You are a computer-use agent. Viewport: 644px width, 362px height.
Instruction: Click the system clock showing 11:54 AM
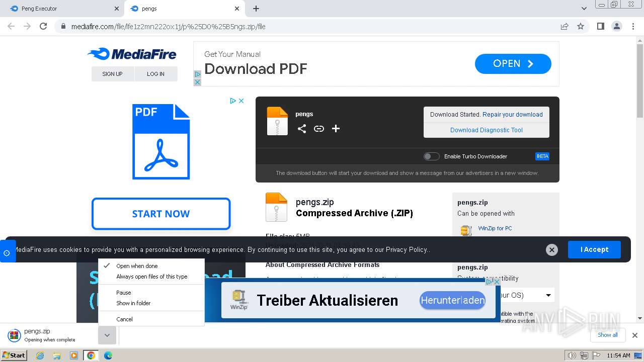pos(618,355)
